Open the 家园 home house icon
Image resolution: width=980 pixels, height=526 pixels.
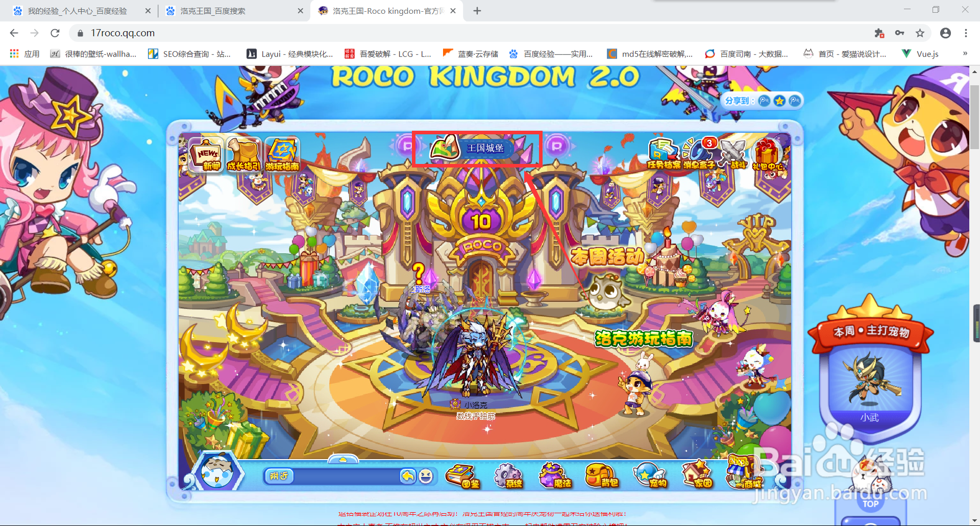pos(697,475)
